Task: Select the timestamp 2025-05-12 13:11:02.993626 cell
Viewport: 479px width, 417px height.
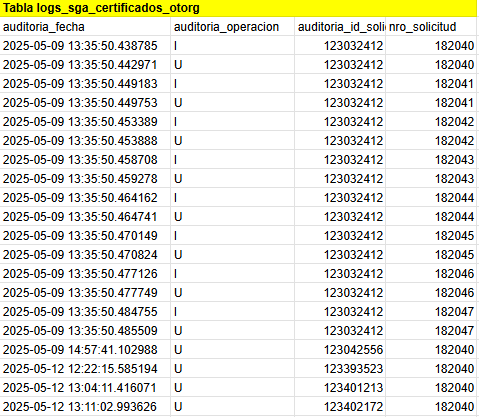Action: point(85,407)
